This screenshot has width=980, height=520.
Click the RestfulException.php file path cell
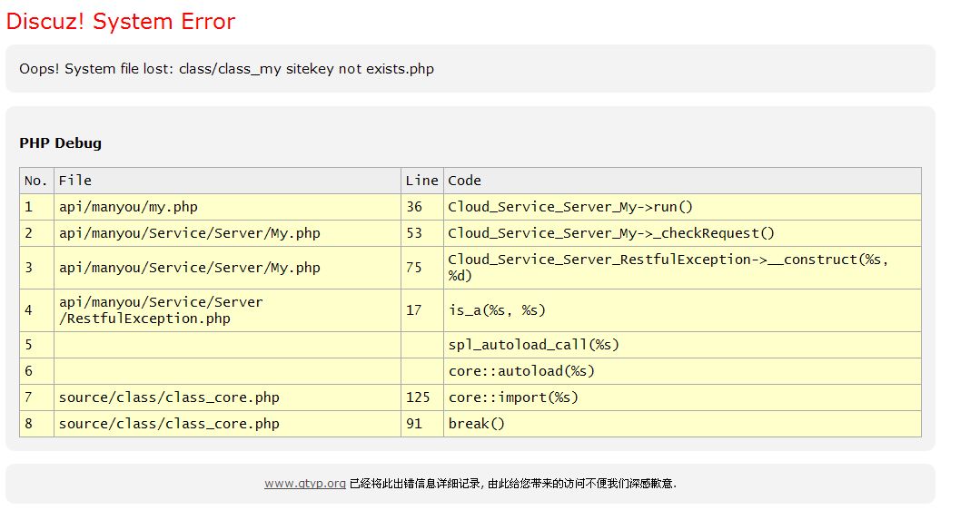(x=227, y=310)
